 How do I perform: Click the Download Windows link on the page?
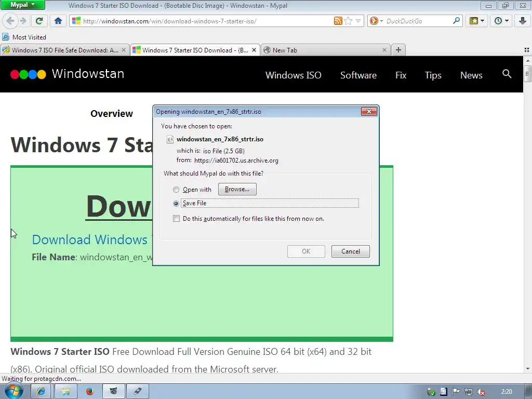[89, 240]
